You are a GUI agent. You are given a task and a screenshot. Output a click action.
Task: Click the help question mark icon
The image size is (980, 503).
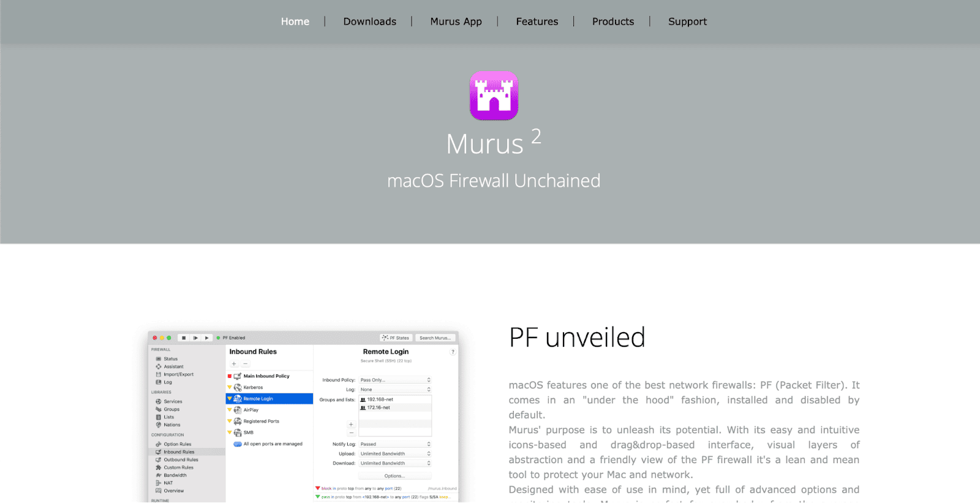click(453, 352)
